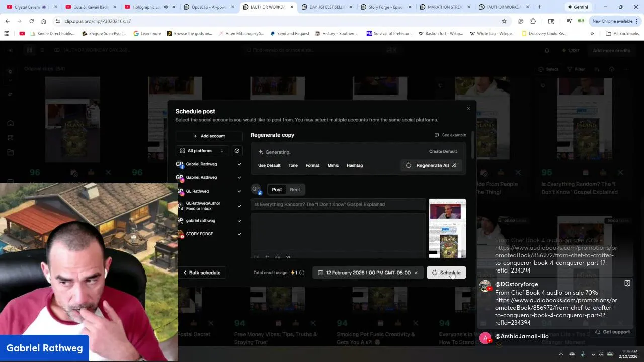The image size is (644, 362).
Task: Switch to the Reel tab
Action: point(295,190)
